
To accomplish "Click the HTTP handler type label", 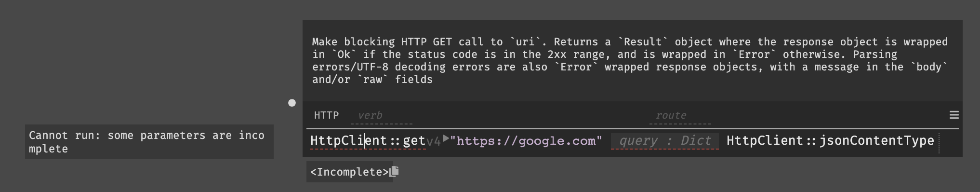I will (326, 115).
